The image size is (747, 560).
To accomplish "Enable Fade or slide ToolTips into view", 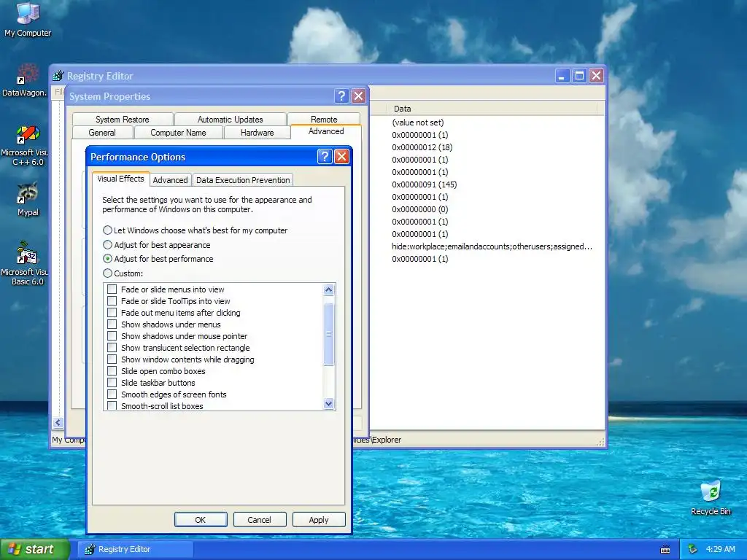I will (x=112, y=301).
